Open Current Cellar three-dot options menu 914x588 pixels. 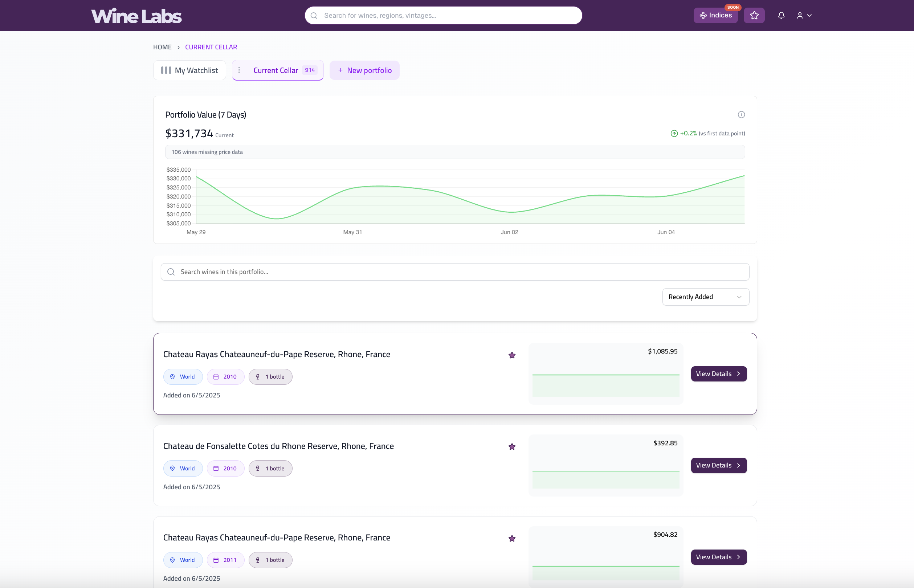[x=239, y=70]
